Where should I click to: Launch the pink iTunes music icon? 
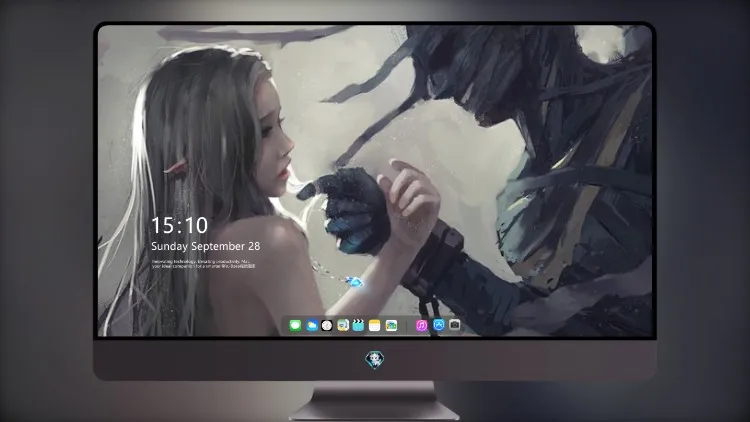point(422,326)
